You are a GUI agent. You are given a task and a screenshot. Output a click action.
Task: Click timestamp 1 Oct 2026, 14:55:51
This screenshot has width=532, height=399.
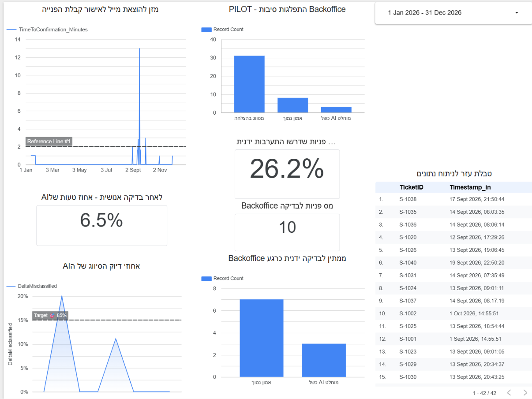[x=473, y=313]
